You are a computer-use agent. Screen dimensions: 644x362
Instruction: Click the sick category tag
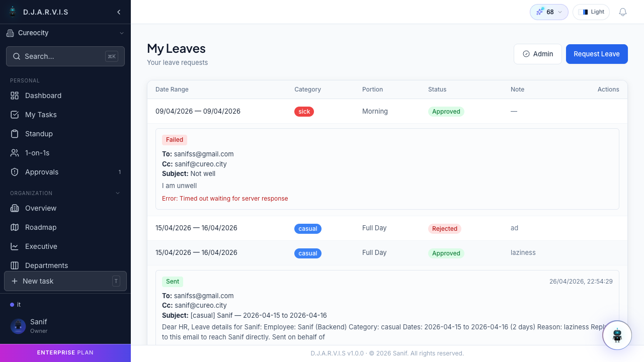coord(304,112)
